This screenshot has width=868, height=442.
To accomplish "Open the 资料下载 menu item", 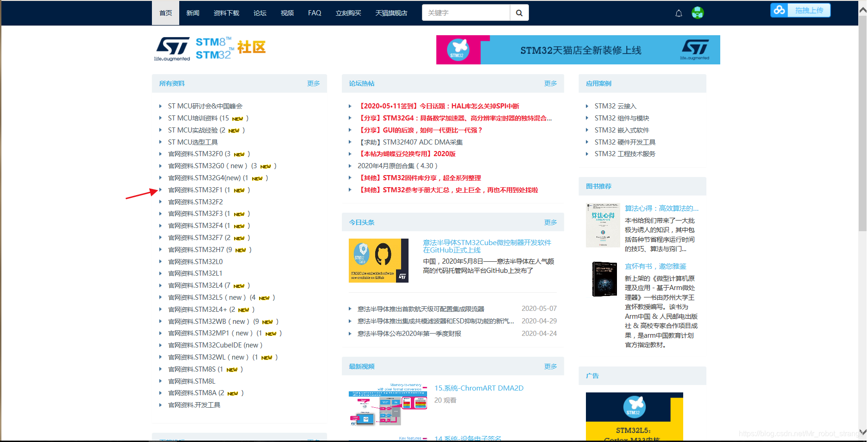I will 226,13.
